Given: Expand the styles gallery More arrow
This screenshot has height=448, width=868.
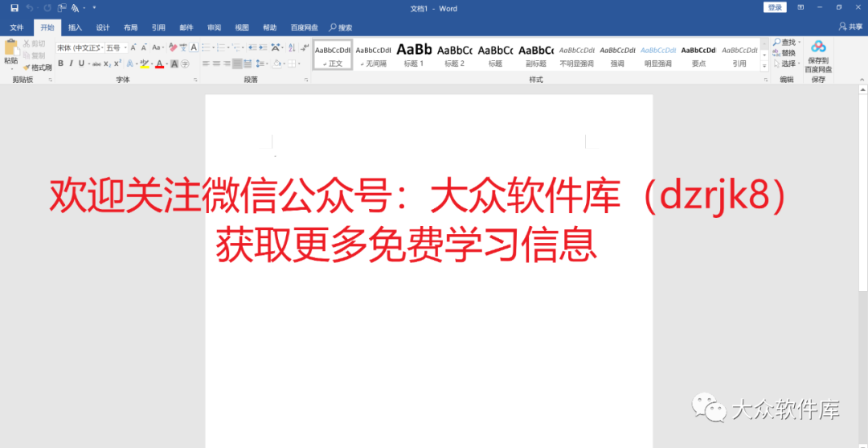Looking at the screenshot, I should [x=764, y=66].
